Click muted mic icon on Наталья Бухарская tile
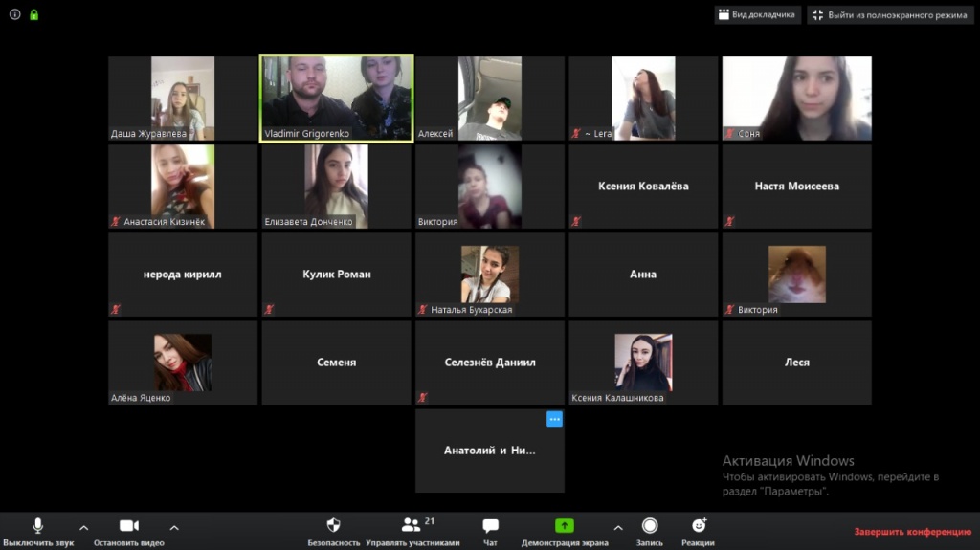 [422, 309]
